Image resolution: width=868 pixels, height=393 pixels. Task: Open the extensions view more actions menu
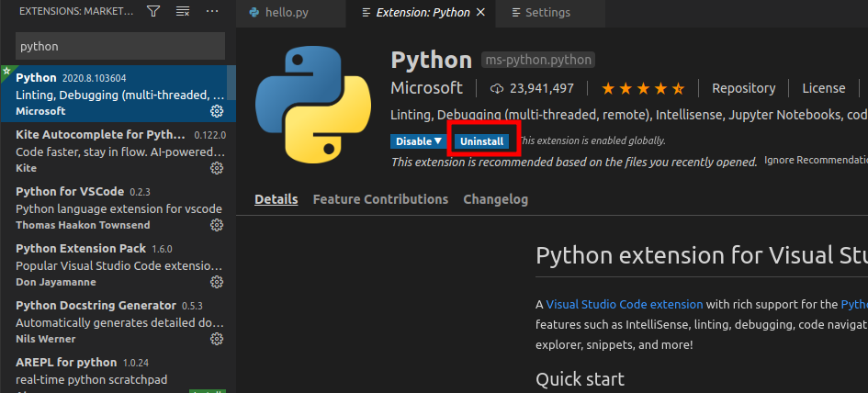click(x=212, y=12)
